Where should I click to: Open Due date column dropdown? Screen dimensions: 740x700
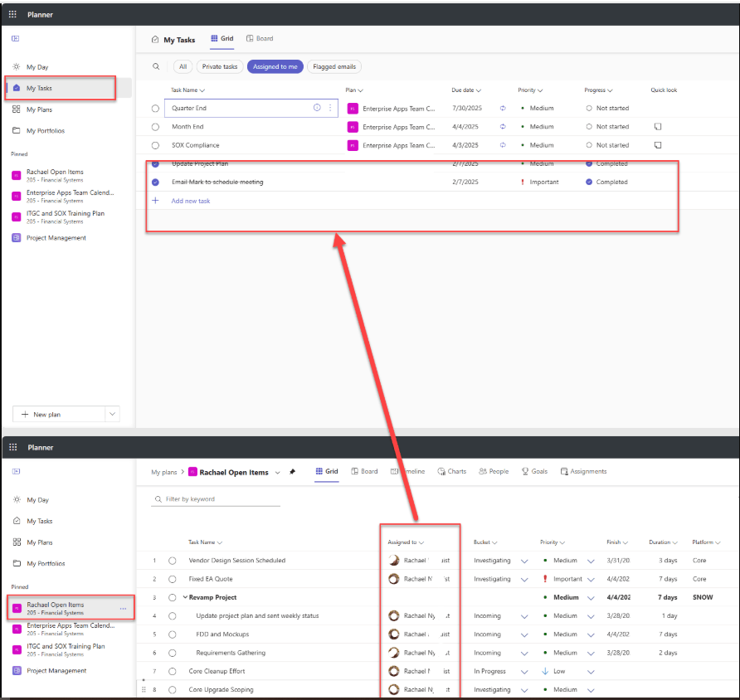[466, 90]
